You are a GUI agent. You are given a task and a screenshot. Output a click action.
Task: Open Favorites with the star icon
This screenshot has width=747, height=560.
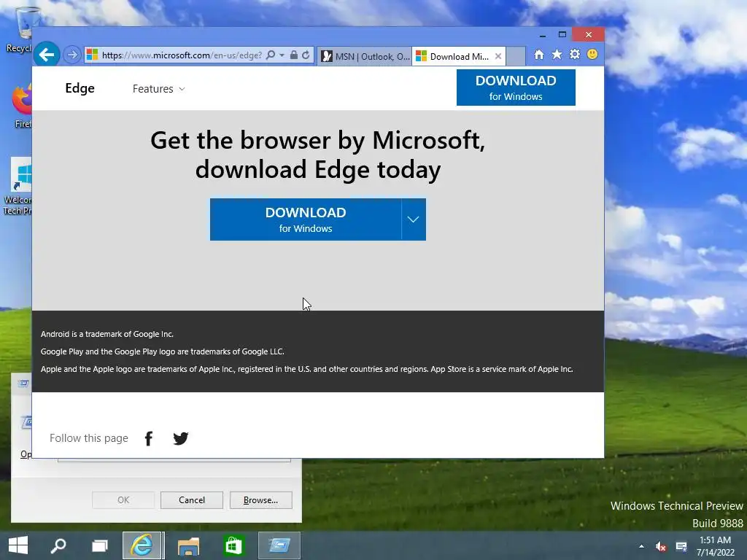(557, 55)
